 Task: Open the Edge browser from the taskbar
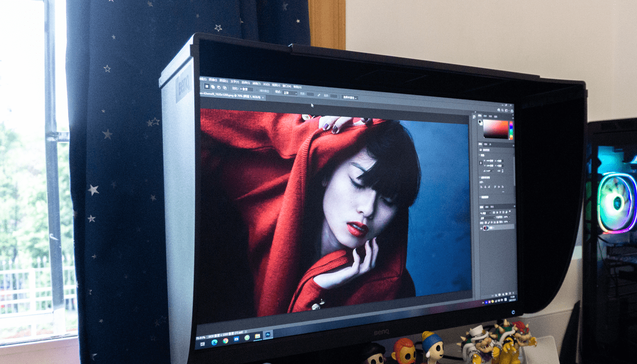pos(214,342)
